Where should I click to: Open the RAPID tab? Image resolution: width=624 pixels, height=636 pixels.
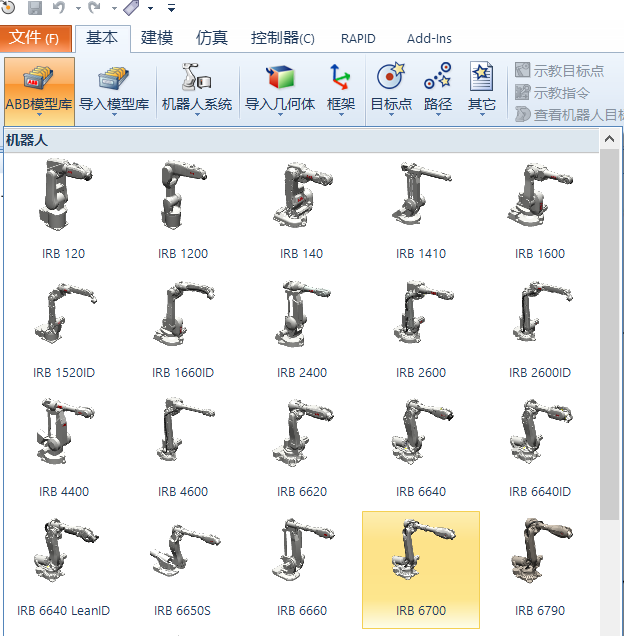358,39
